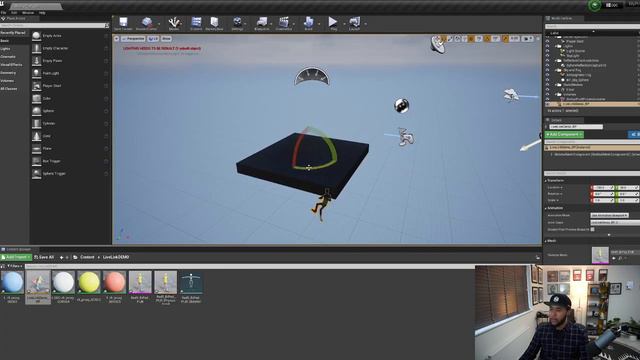Toggle the Disable Post Process Blueprint checkbox
Screen dimensions: 640x360
[593, 229]
